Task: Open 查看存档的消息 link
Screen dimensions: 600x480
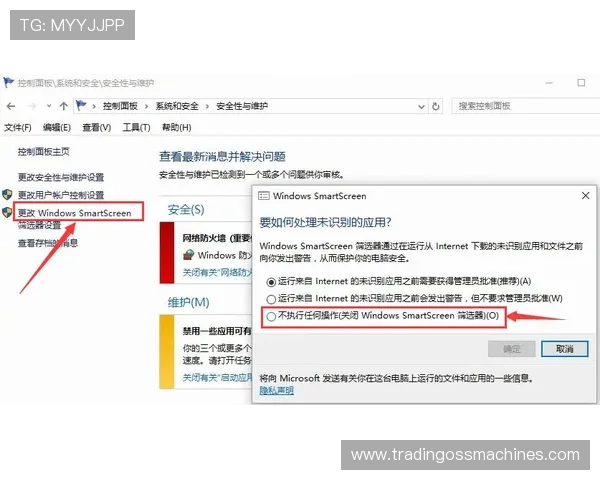Action: [x=48, y=243]
